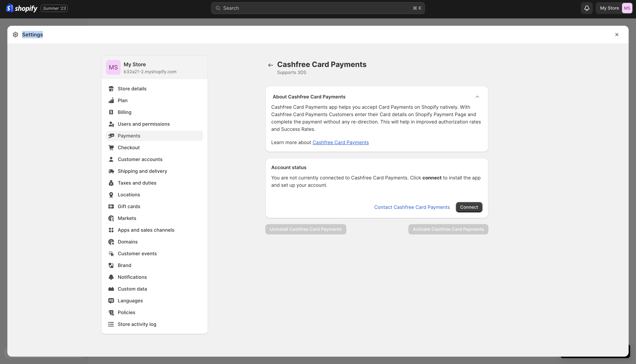This screenshot has height=364, width=636.
Task: Click the notification bell icon
Action: (x=586, y=8)
